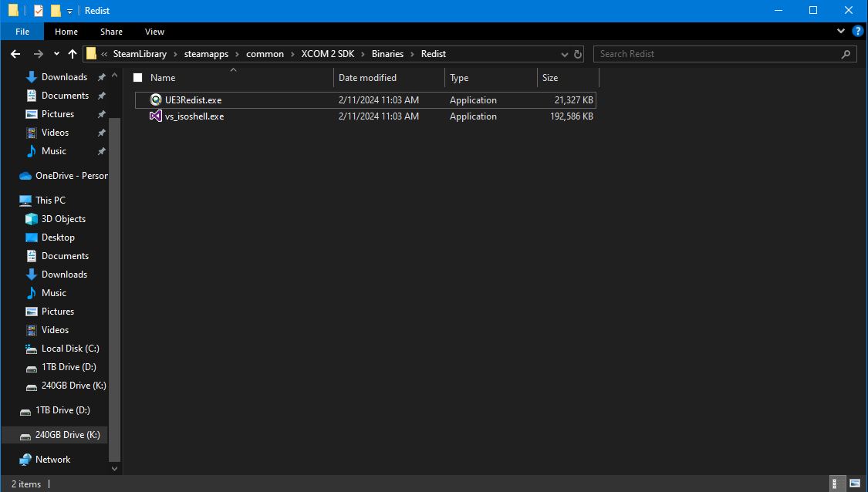
Task: Open OneDrive - Personal in sidebar
Action: [63, 175]
